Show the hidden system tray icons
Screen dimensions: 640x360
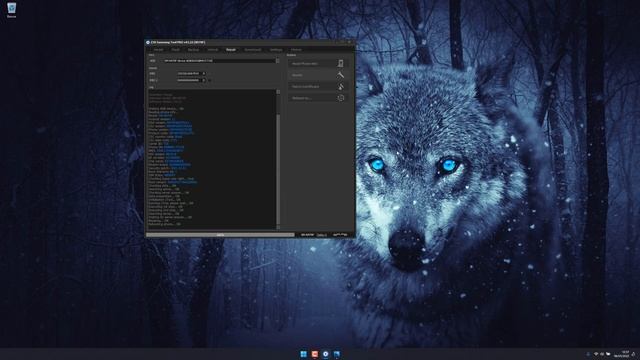(x=588, y=354)
